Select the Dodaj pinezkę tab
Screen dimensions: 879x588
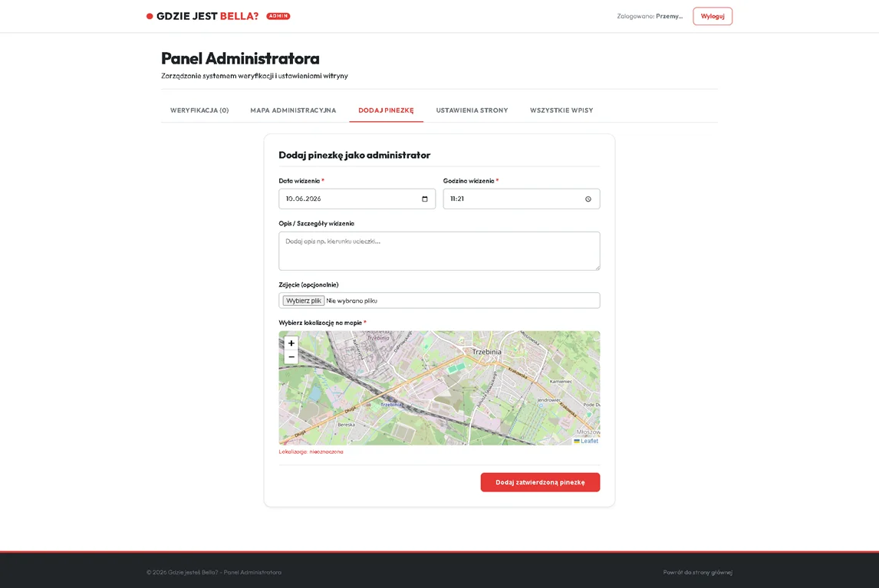click(387, 110)
